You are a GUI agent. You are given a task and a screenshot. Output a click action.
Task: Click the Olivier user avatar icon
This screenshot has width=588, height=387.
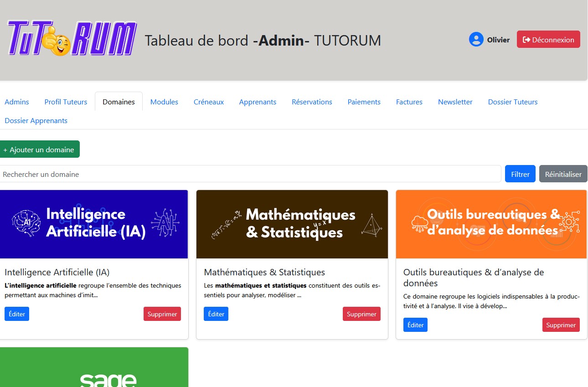(x=476, y=40)
